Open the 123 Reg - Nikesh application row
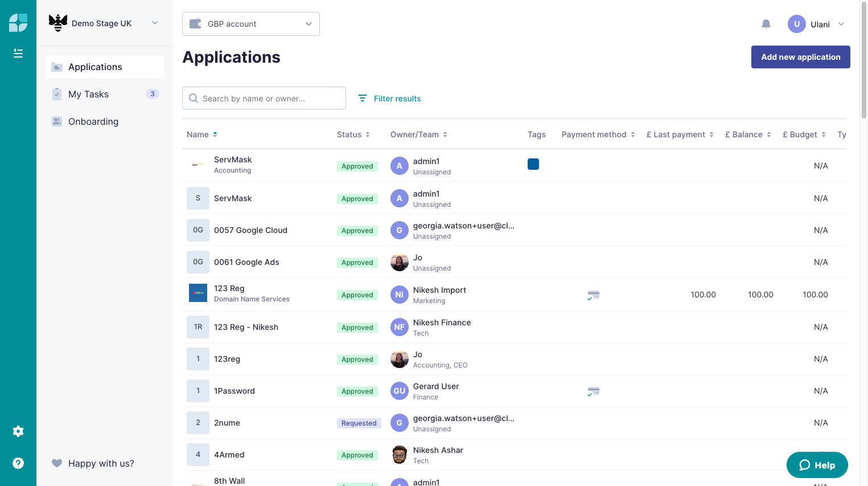 (515, 327)
